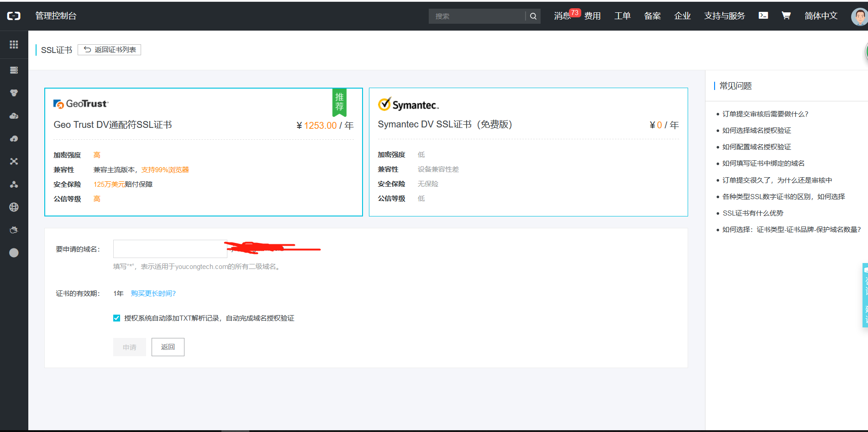Click the three-hexagon cluster icon in sidebar
The width and height of the screenshot is (868, 432).
click(x=14, y=93)
